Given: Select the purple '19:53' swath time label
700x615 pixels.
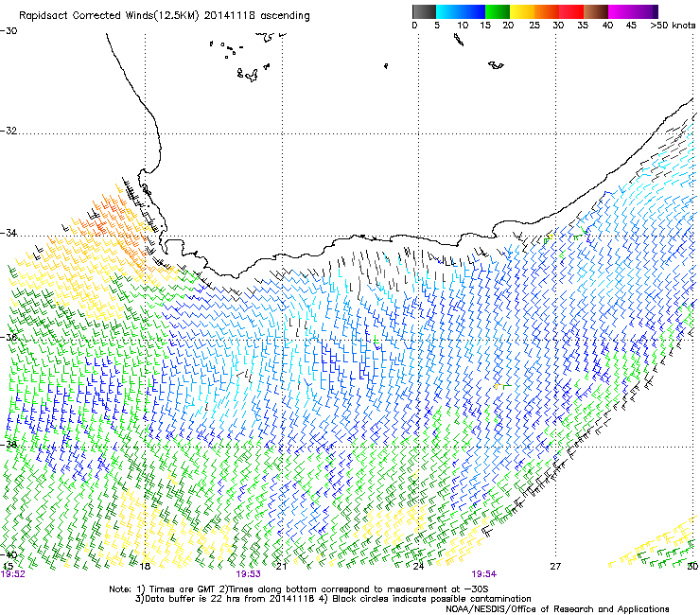Looking at the screenshot, I should click(248, 574).
